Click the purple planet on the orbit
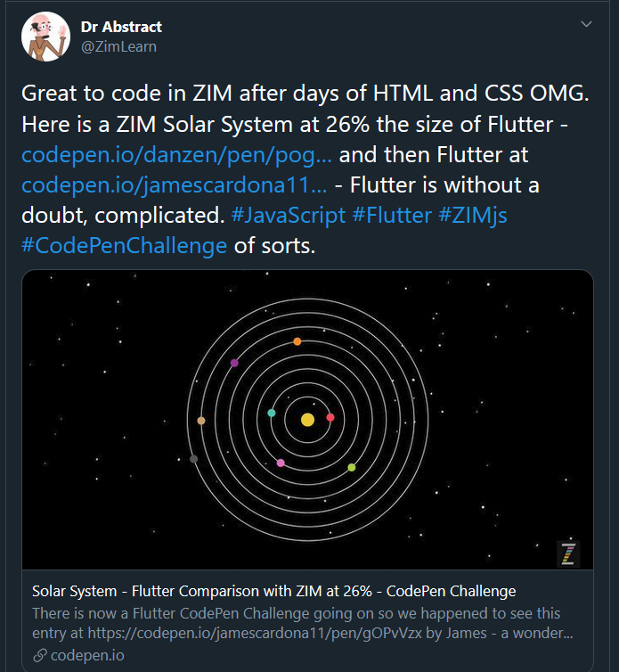 point(234,363)
